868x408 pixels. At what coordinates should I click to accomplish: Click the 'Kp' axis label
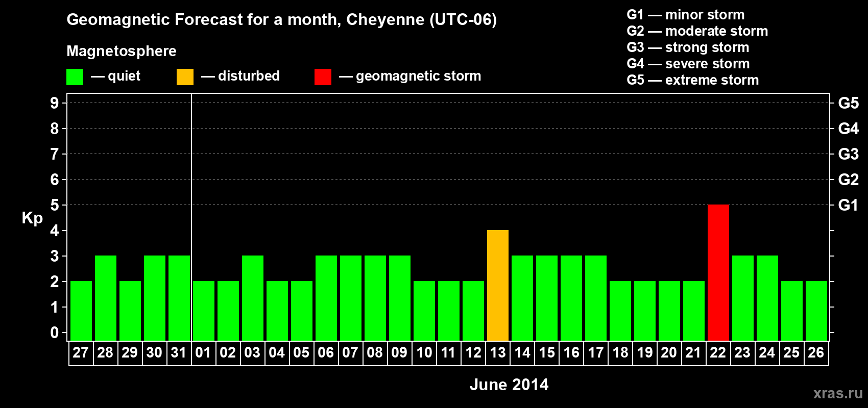32,218
